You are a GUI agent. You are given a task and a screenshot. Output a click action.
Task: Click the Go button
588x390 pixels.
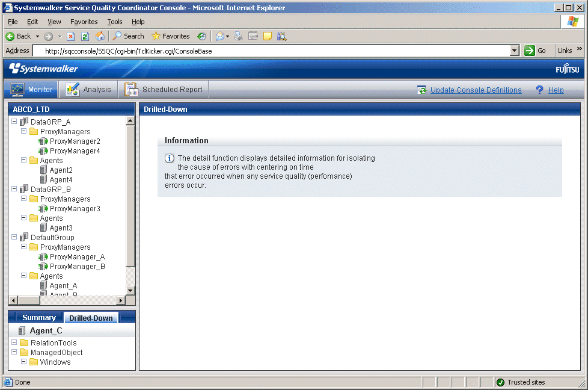535,51
